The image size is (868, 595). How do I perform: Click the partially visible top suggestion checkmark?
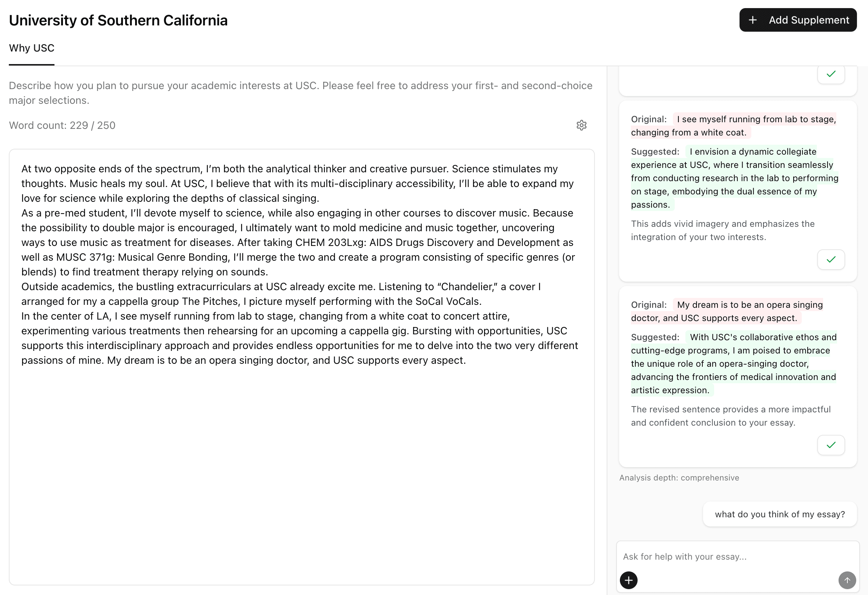point(831,74)
